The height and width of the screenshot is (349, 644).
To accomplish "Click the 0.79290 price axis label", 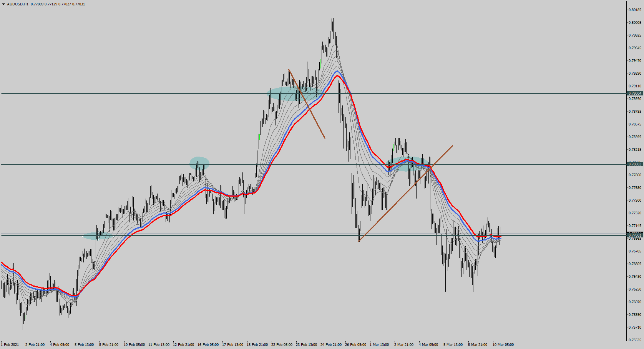I will (635, 73).
